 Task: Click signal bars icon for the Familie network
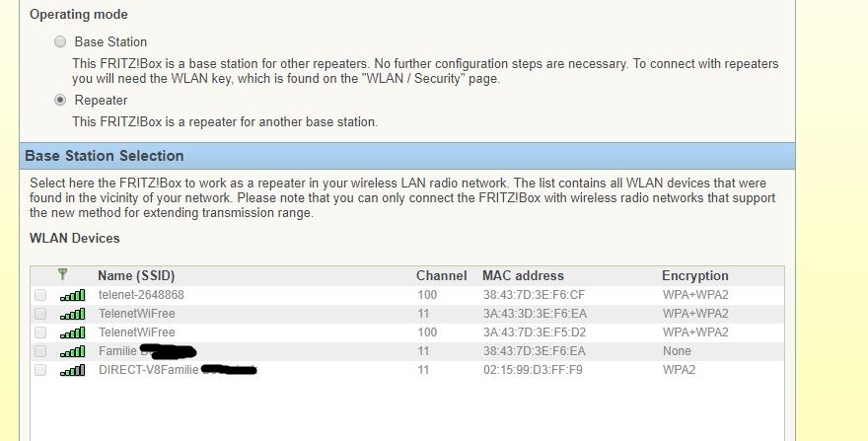[x=72, y=351]
